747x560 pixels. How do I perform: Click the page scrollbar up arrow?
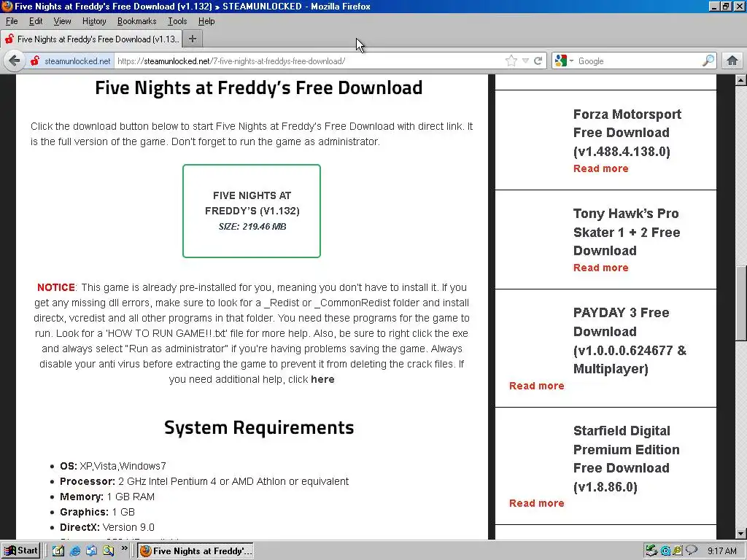point(741,80)
